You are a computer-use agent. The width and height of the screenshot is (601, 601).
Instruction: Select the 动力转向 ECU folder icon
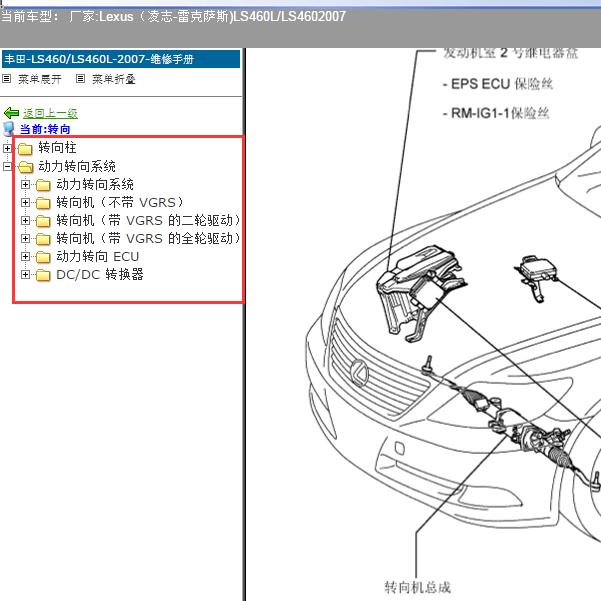[43, 257]
